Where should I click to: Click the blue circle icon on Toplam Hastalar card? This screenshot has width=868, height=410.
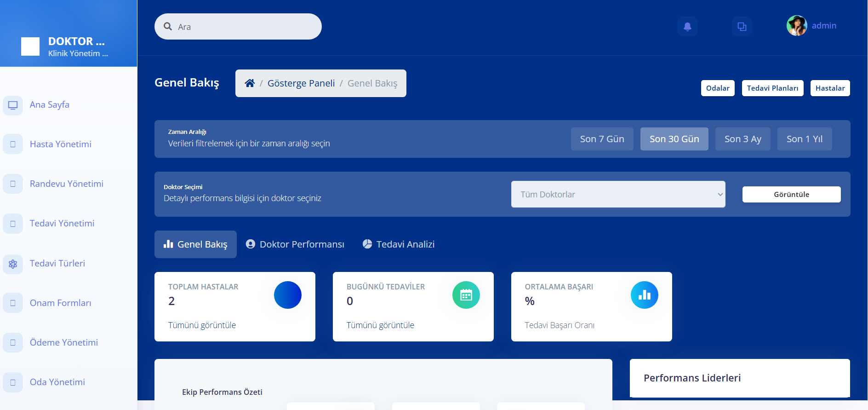tap(288, 295)
